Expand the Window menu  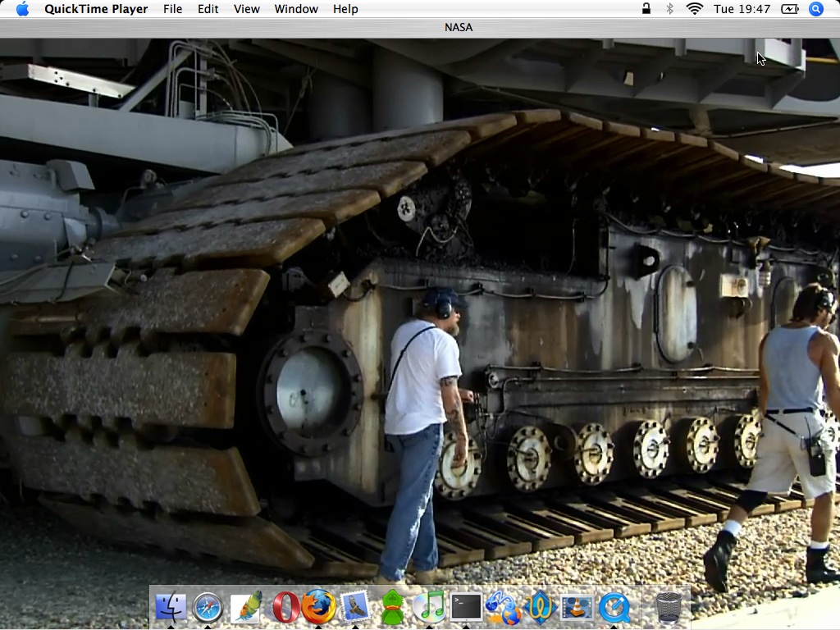point(296,9)
